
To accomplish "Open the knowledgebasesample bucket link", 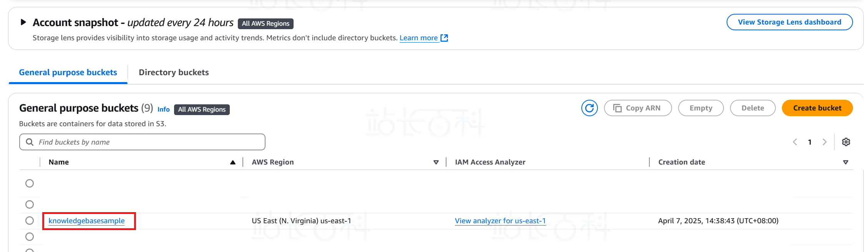I will (86, 221).
